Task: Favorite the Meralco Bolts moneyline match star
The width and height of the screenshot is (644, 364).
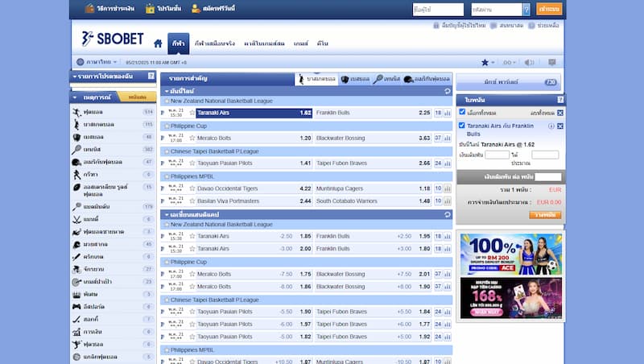Action: pos(192,138)
